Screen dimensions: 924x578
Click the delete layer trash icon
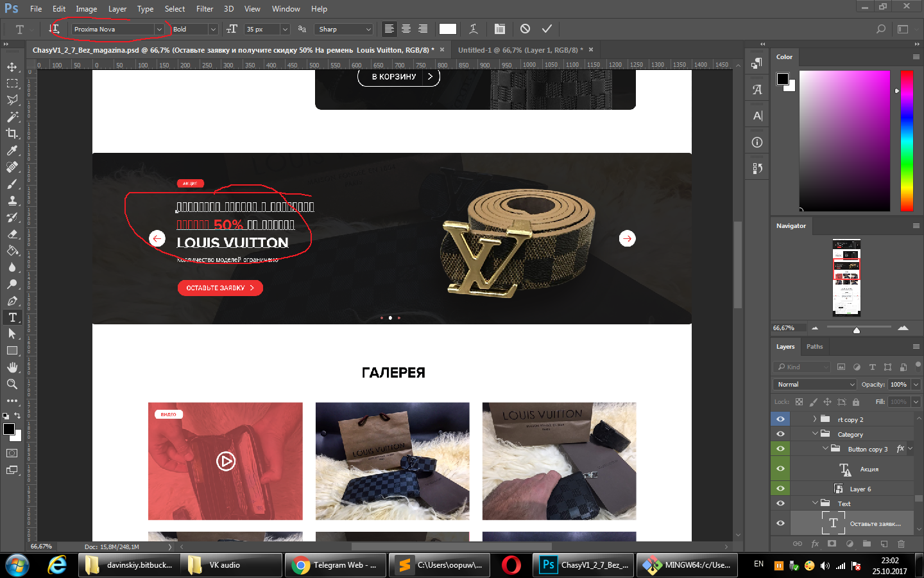[x=901, y=543]
